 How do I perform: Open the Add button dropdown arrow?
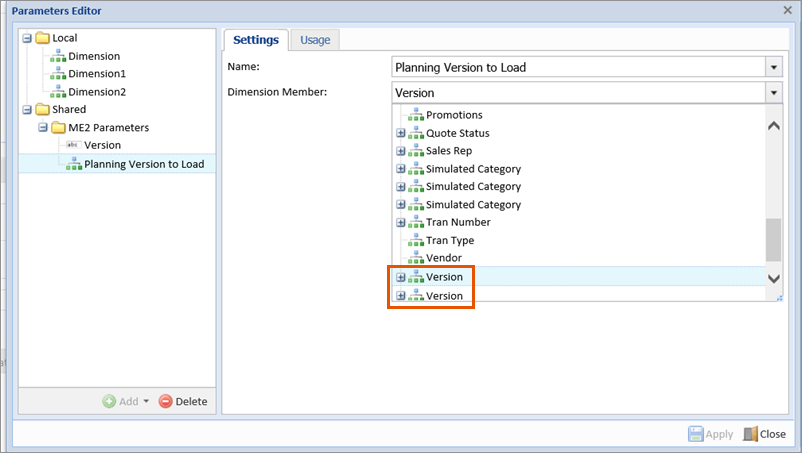pyautogui.click(x=146, y=401)
